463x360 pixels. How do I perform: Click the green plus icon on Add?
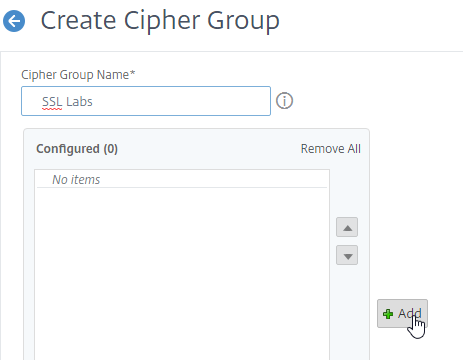pyautogui.click(x=388, y=314)
